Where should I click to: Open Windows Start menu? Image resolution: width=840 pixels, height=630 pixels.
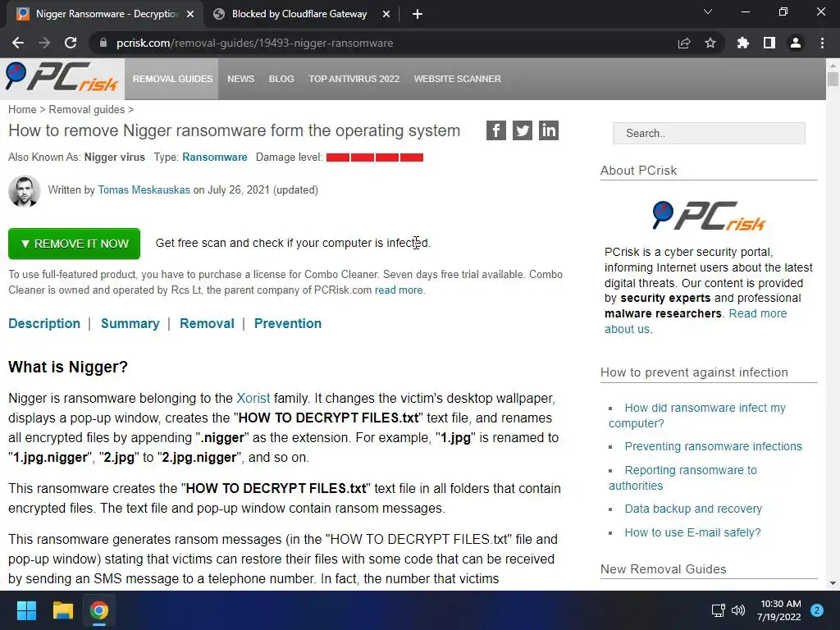26,610
